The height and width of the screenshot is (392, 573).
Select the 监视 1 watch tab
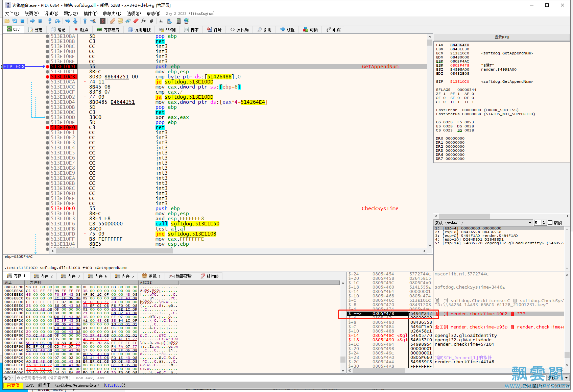coord(151,276)
